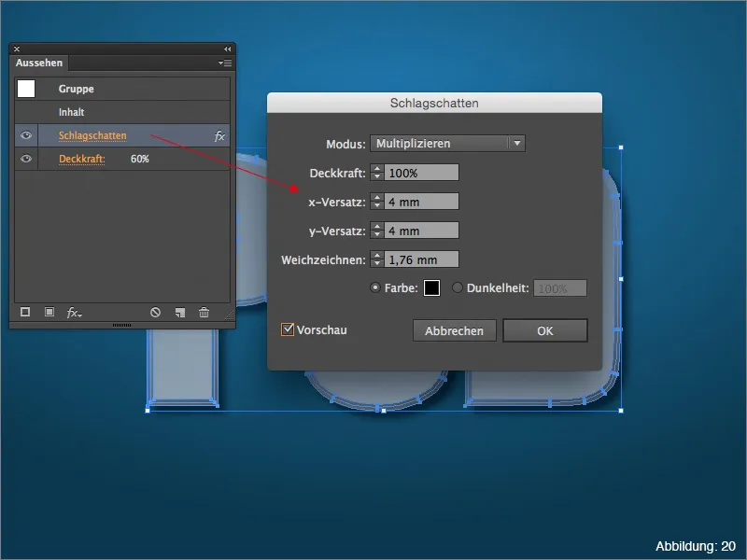Screen dimensions: 747x560
Task: Click the Weichzeichnen stepper arrows
Action: tap(377, 259)
